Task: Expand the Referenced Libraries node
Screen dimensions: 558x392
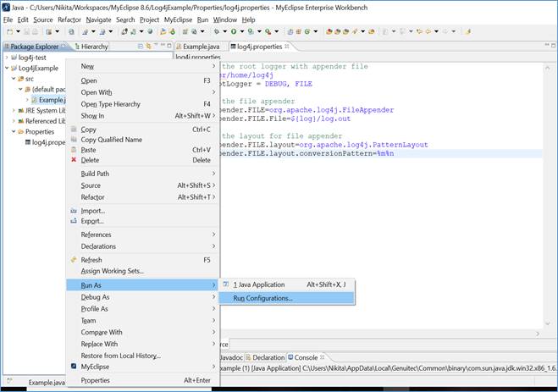Action: 14,121
